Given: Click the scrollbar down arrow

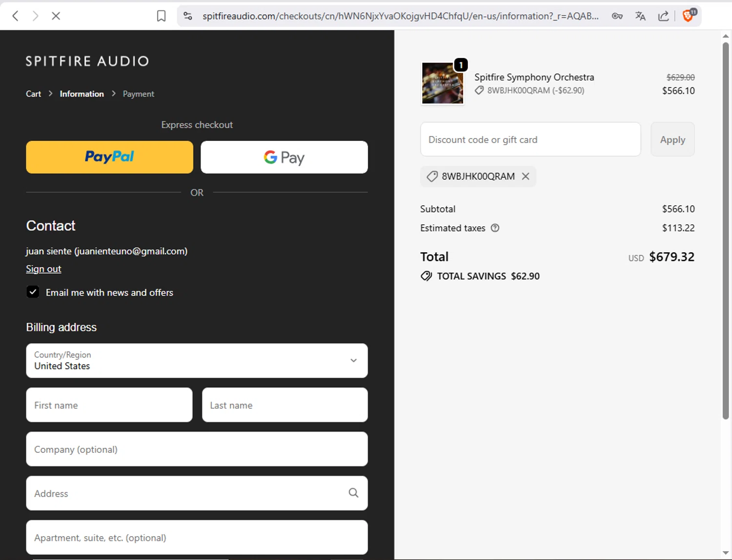Looking at the screenshot, I should (726, 553).
